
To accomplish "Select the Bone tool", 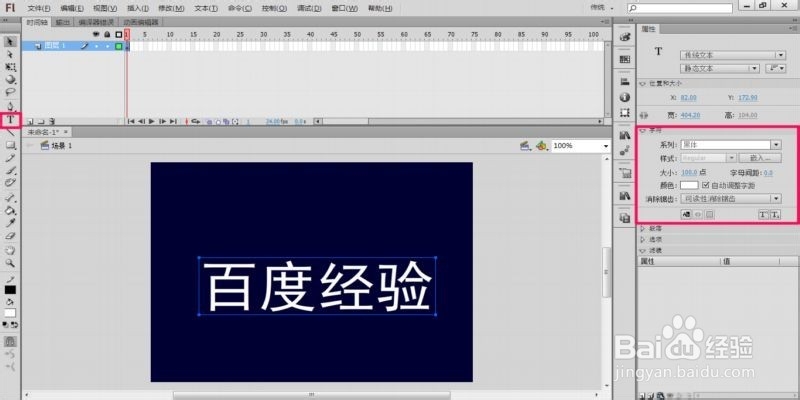I will tap(10, 197).
